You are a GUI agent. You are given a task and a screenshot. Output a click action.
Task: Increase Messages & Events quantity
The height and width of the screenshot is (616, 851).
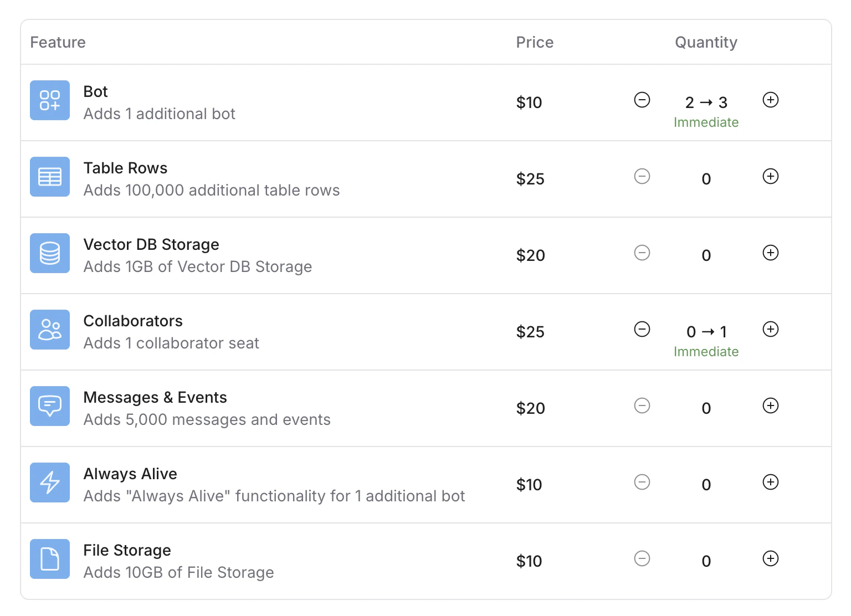[771, 405]
